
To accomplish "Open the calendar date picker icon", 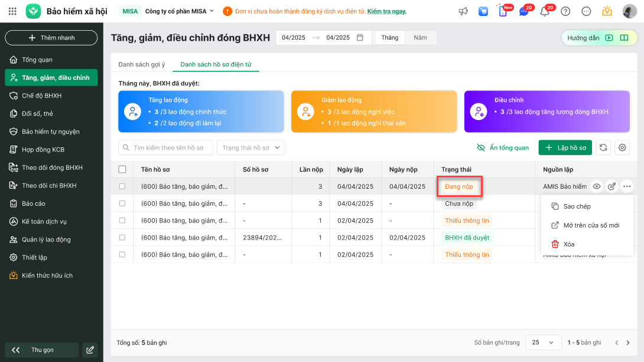I will 360,37.
